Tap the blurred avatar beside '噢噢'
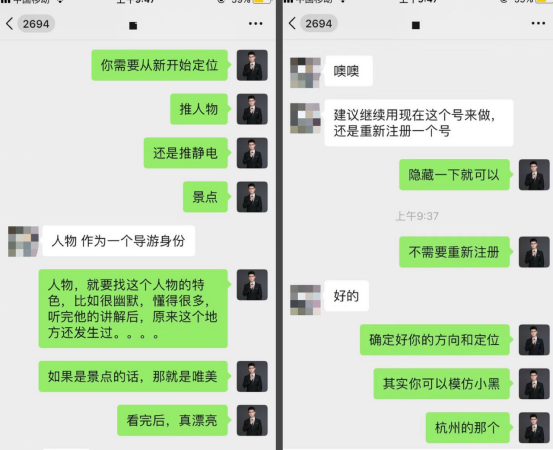Viewport: 553px width, 450px height. click(x=305, y=72)
